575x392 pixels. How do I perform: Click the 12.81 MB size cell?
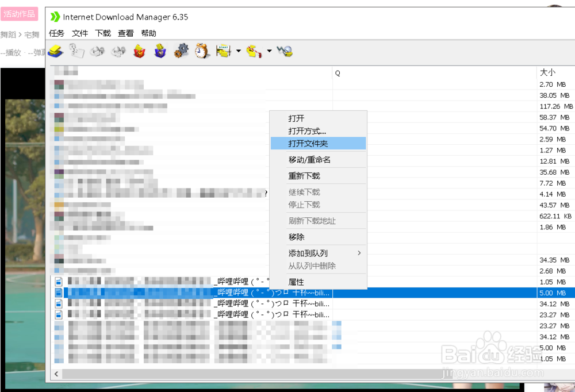coord(554,162)
